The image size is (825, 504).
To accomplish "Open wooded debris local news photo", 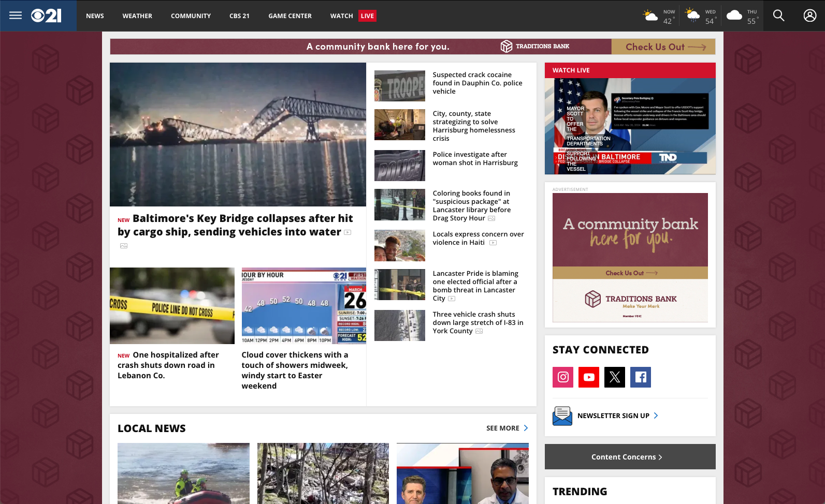I will [323, 473].
